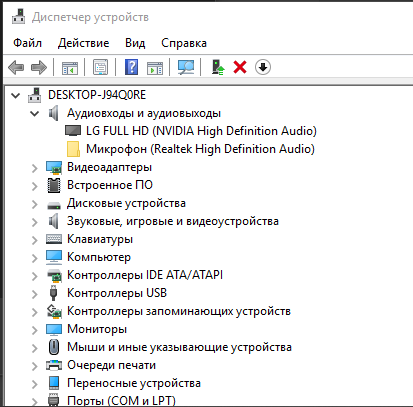The image size is (413, 407).
Task: Open the Справка menu
Action: tap(184, 43)
